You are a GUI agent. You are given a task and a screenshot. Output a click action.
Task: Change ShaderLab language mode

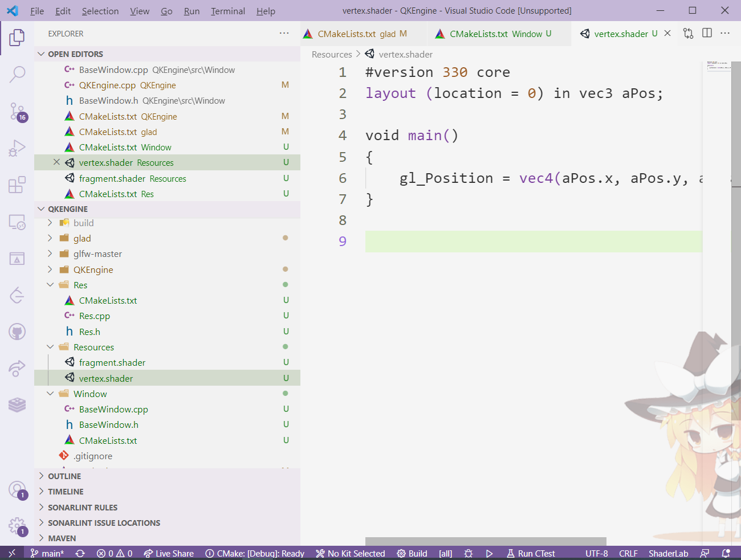pyautogui.click(x=668, y=553)
